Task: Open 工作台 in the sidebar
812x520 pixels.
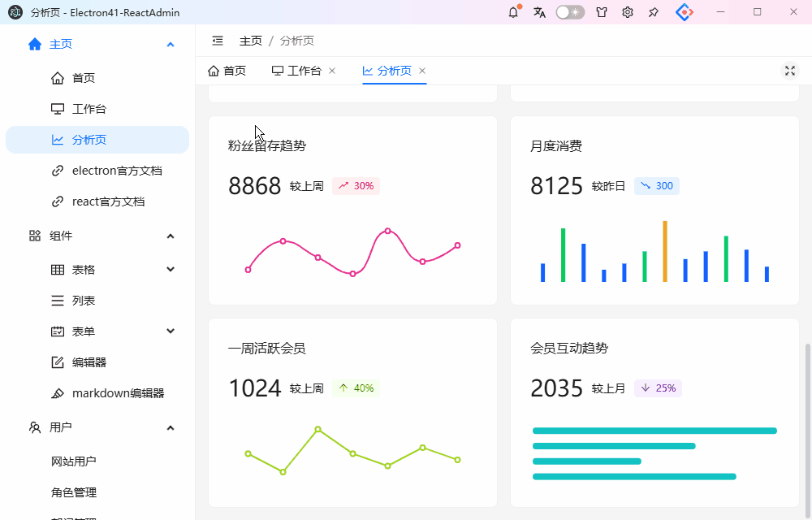Action: tap(97, 109)
